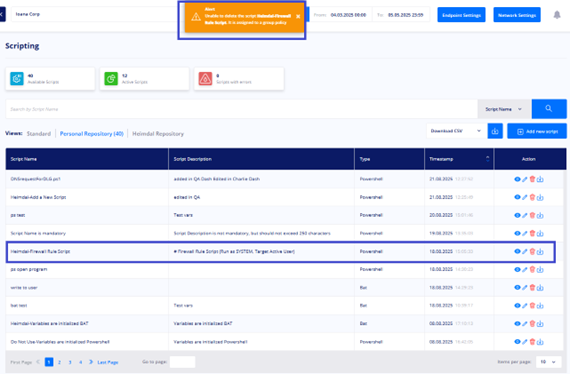
Task: Edit the 'Script Name is mandatory' script
Action: pos(525,233)
